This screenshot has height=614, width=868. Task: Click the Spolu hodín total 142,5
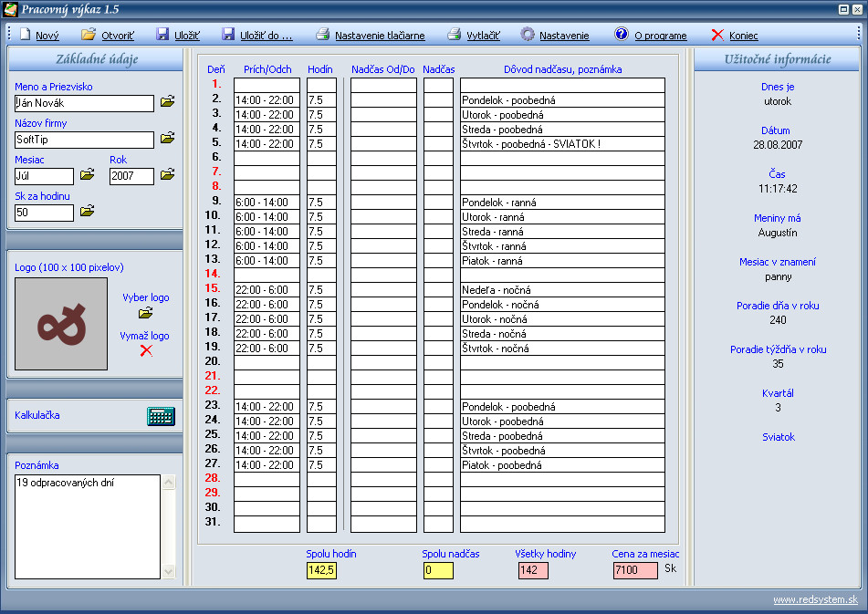click(x=321, y=570)
